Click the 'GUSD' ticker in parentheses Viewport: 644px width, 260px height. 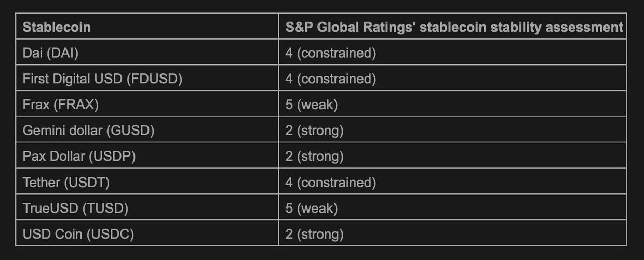point(130,131)
